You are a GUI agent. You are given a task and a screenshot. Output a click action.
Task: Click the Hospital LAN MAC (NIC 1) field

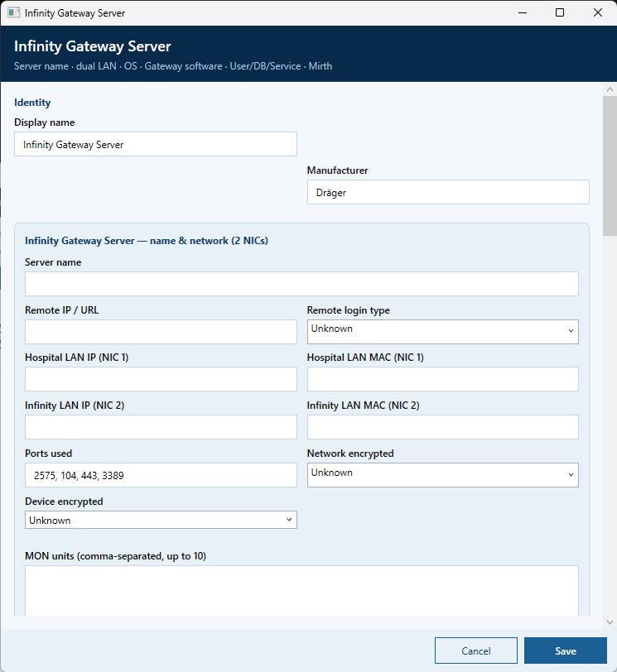click(442, 379)
